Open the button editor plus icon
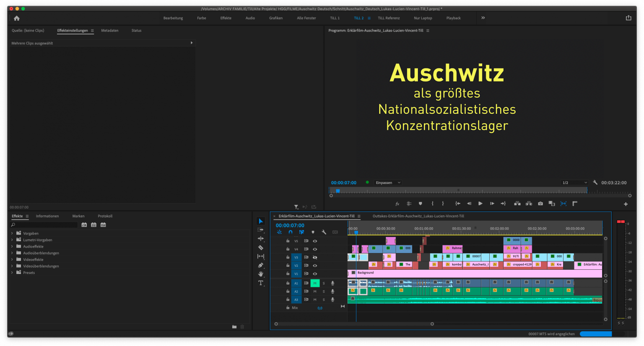644x346 pixels. pyautogui.click(x=626, y=204)
